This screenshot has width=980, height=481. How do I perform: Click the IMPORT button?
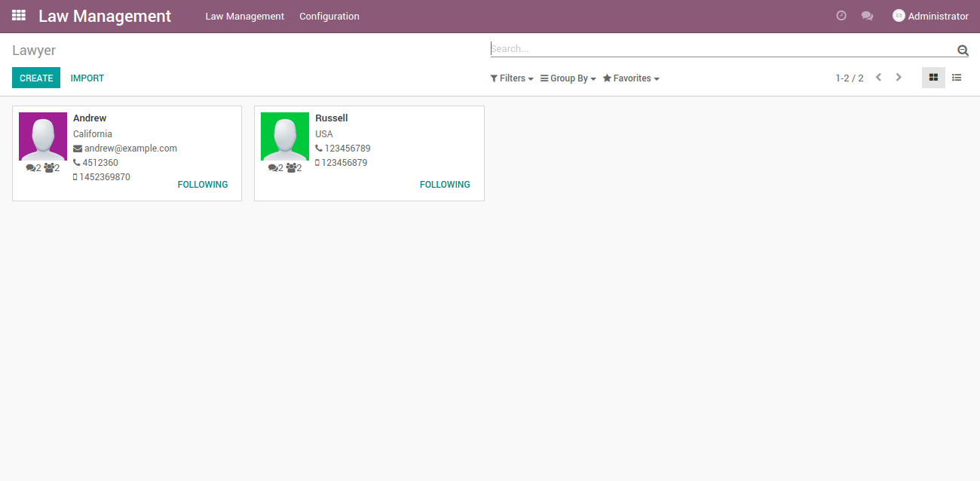click(x=87, y=78)
